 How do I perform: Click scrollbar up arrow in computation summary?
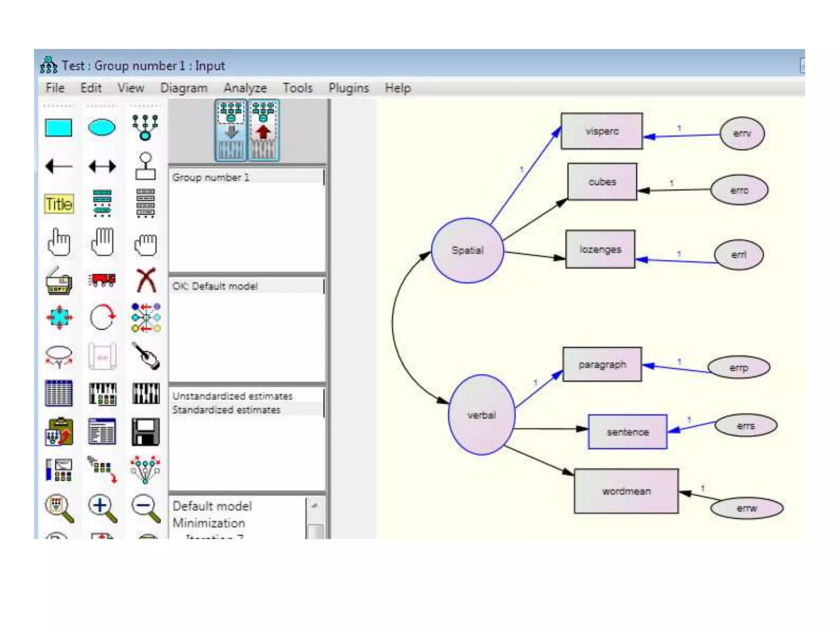(315, 506)
